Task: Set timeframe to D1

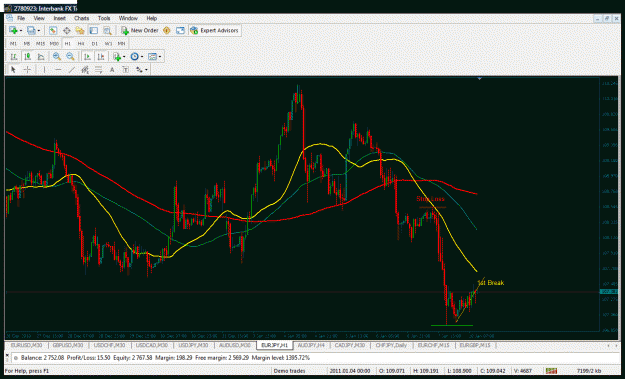Action: pos(94,43)
